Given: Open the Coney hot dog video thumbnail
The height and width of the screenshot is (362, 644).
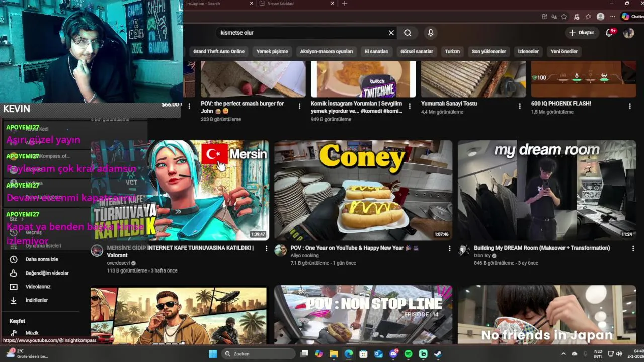Looking at the screenshot, I should pos(363,190).
